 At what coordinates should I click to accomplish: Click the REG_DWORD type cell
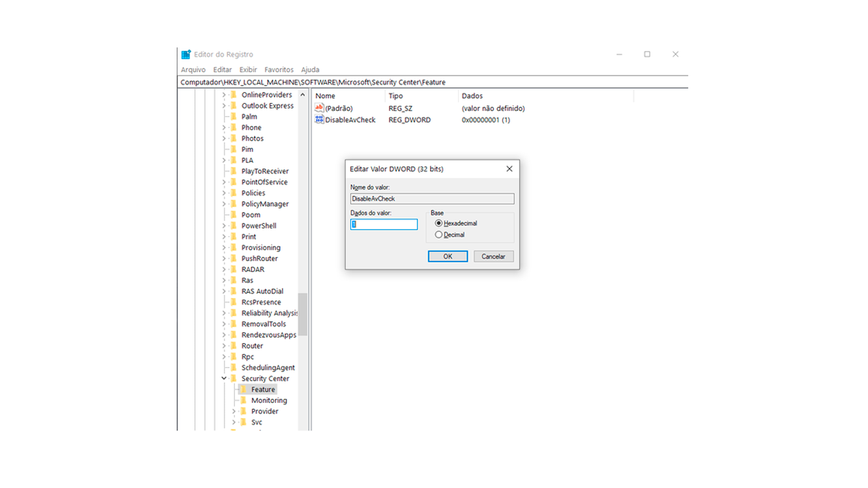[x=409, y=120]
